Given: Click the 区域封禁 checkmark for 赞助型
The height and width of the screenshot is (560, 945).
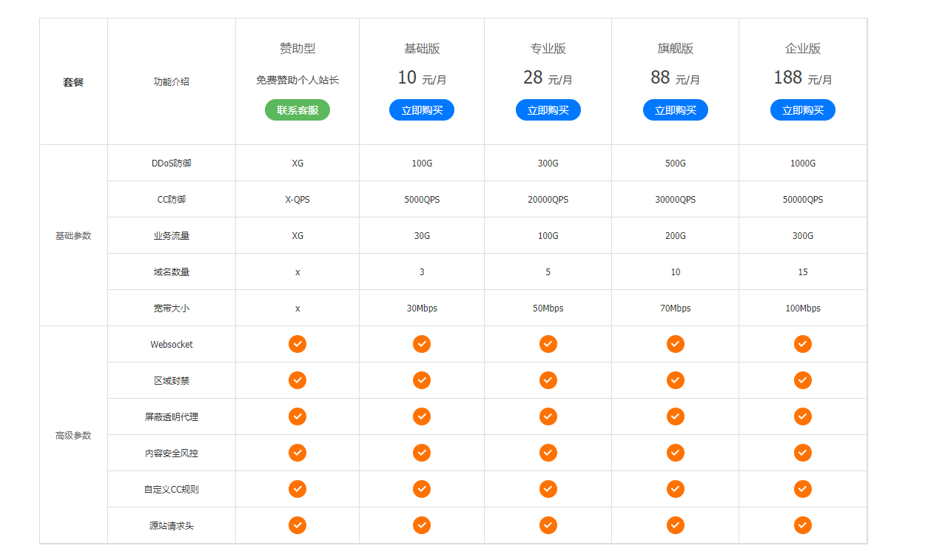Looking at the screenshot, I should 297,380.
